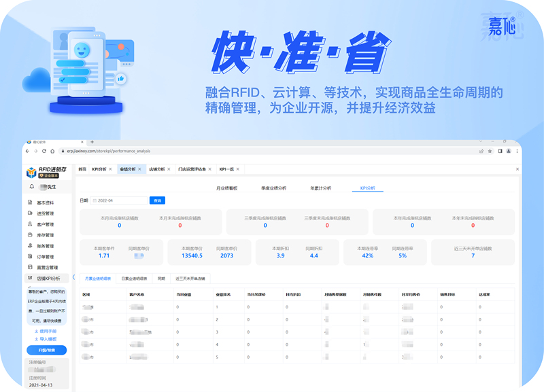544x392 pixels.
Task: Bookmark the page with the star icon
Action: (490, 151)
